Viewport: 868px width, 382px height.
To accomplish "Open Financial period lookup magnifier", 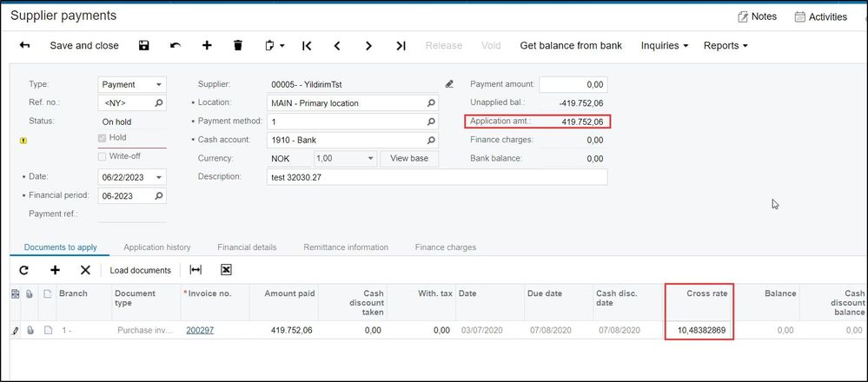I will click(x=158, y=195).
